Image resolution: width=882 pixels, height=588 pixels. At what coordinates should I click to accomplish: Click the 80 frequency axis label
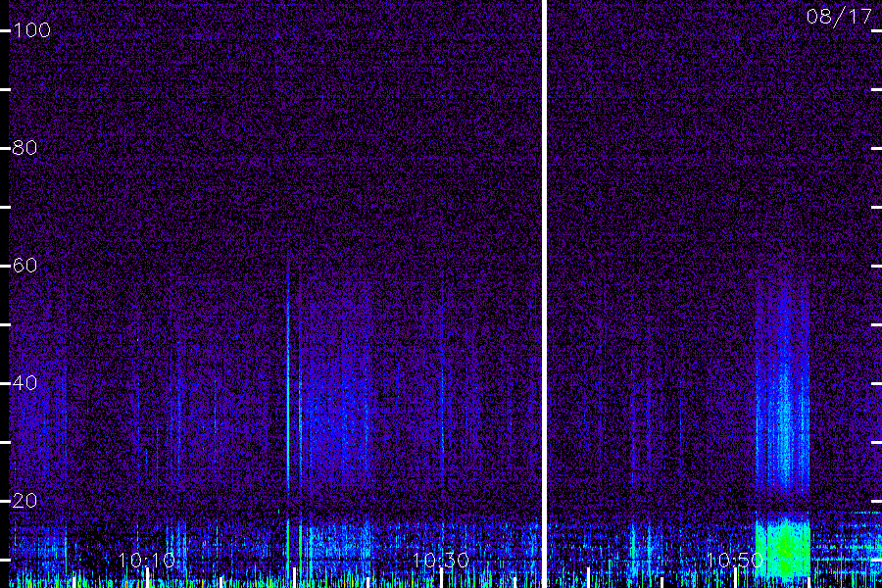tap(25, 147)
